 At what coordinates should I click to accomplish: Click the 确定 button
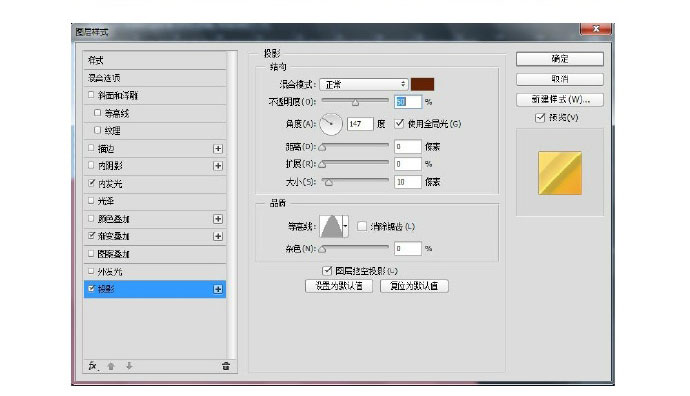[x=560, y=59]
